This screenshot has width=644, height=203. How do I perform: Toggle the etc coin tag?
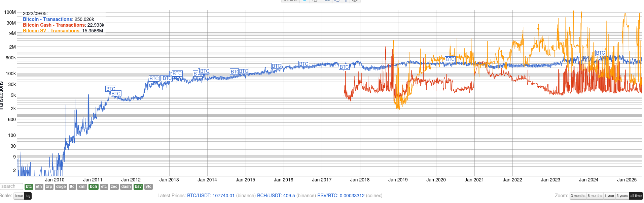pyautogui.click(x=104, y=187)
